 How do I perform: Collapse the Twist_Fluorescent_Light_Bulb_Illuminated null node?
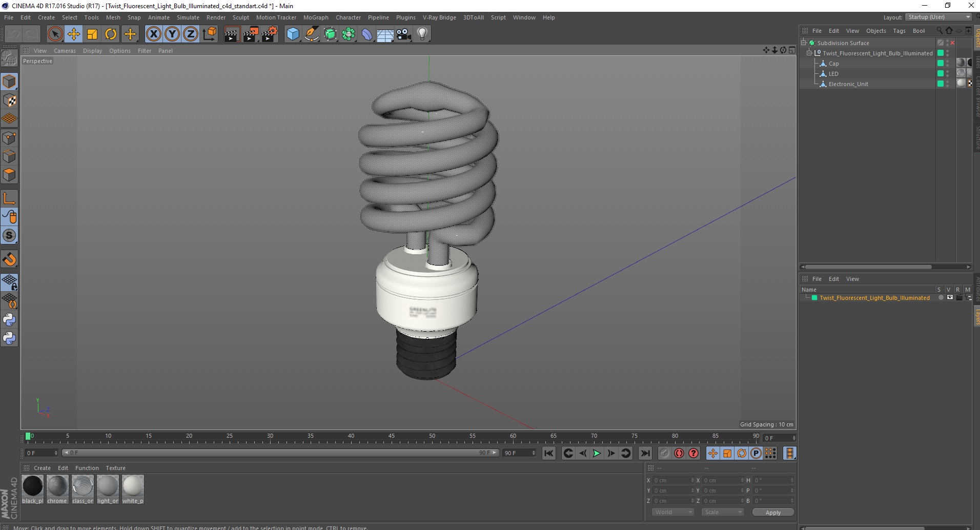(809, 53)
